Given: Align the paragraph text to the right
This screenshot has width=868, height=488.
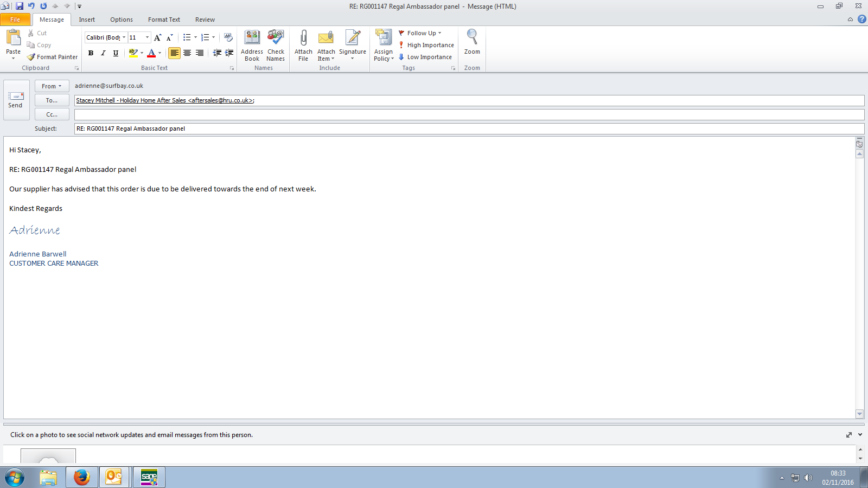Looking at the screenshot, I should [x=200, y=53].
